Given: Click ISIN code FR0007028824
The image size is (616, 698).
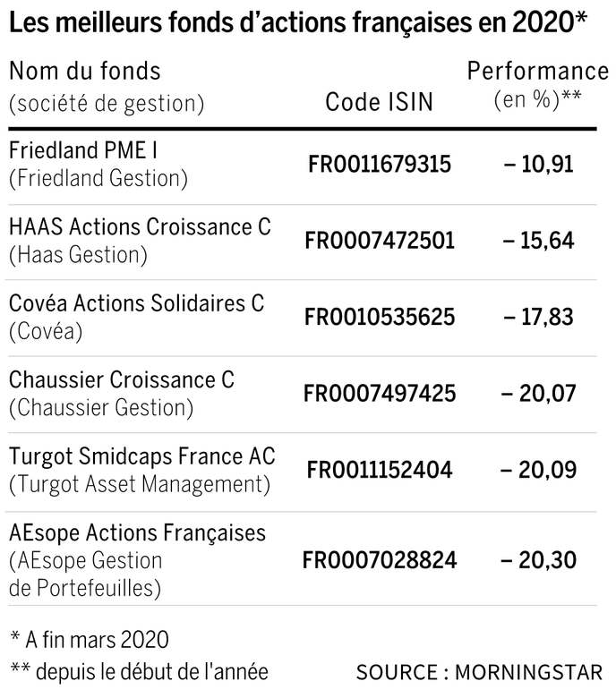Looking at the screenshot, I should pyautogui.click(x=380, y=560).
